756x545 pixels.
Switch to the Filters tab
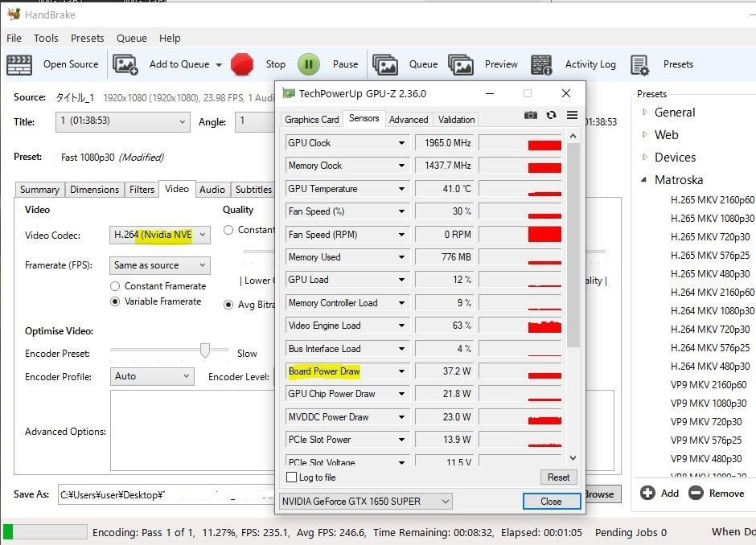(142, 190)
